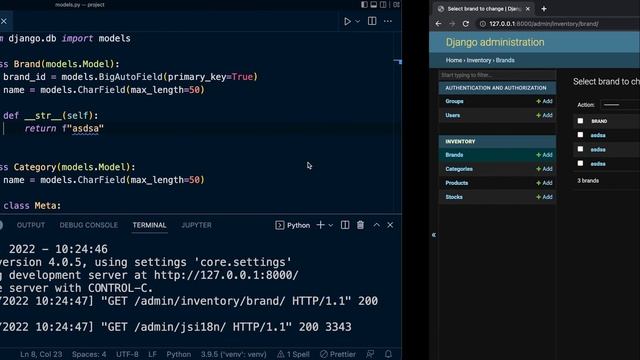Open the Groups admin link
Image resolution: width=640 pixels, height=360 pixels.
[454, 101]
